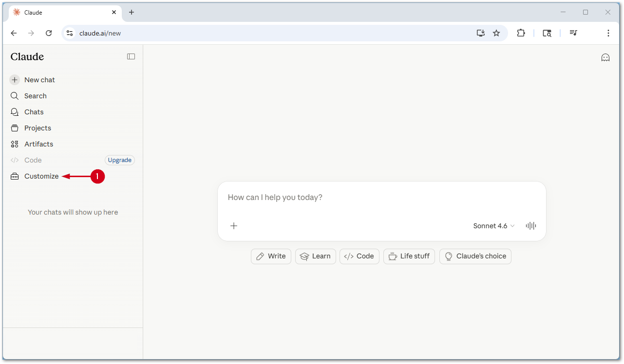Open the Artifacts section
The width and height of the screenshot is (624, 364).
38,144
